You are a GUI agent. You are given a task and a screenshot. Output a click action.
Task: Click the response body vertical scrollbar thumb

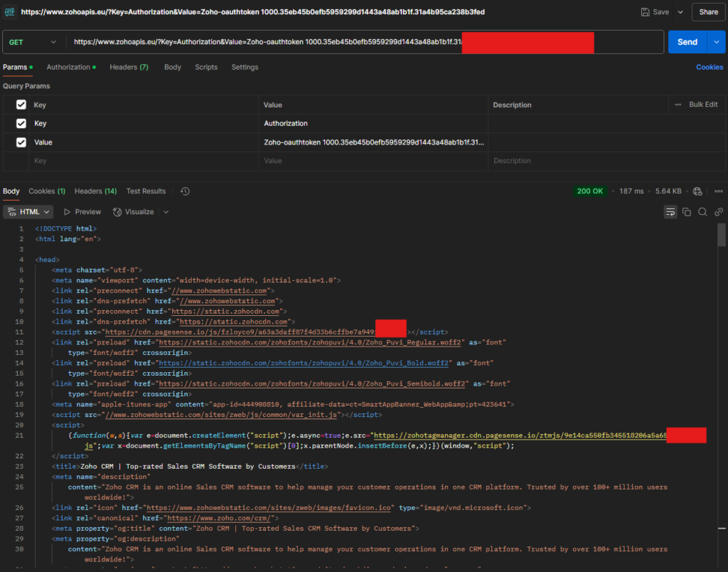click(x=722, y=235)
